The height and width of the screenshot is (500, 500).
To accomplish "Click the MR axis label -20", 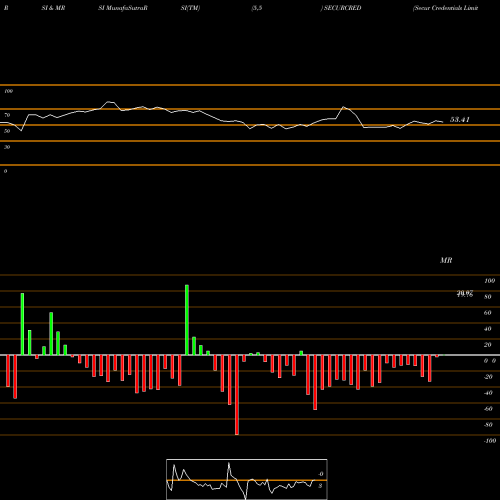I will coord(488,377).
